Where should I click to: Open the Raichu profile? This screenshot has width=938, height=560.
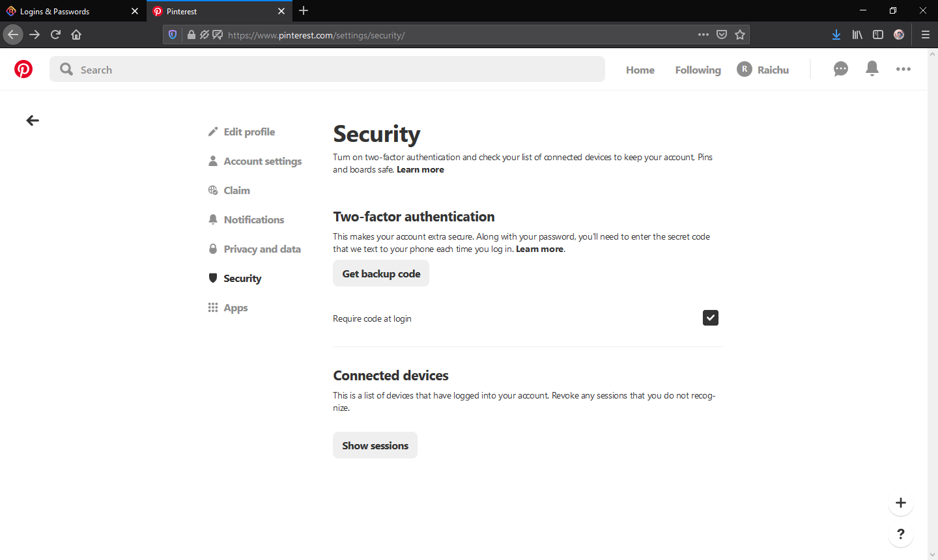coord(763,69)
